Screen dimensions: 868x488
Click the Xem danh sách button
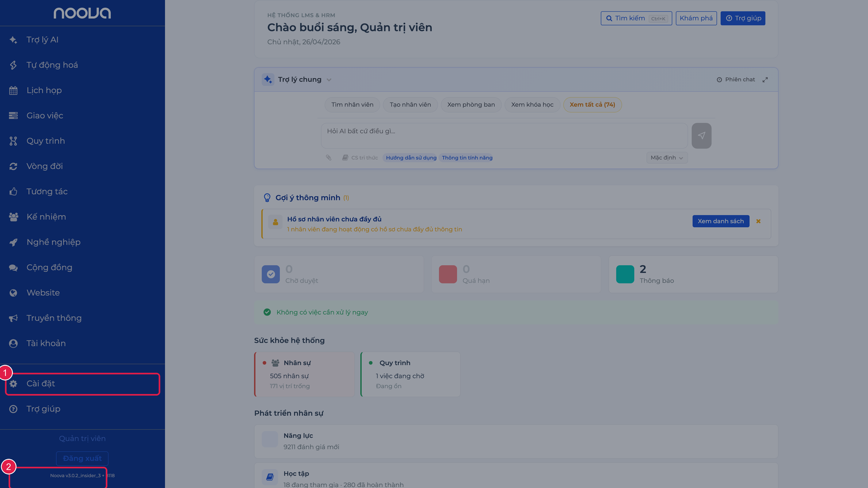pyautogui.click(x=720, y=221)
